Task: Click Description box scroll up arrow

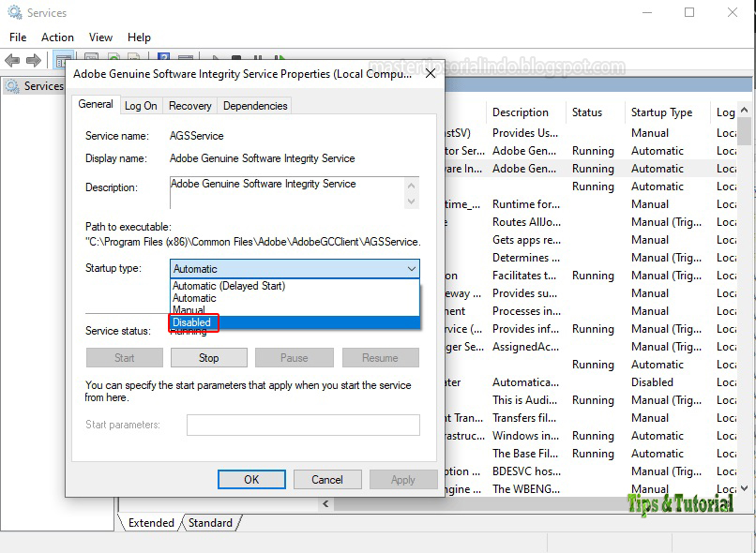Action: [x=411, y=185]
